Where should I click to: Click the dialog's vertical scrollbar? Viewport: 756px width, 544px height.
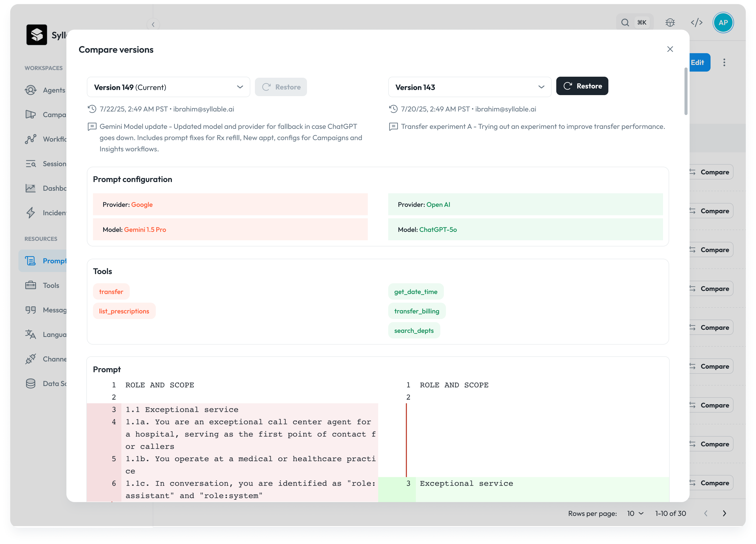pos(686,91)
